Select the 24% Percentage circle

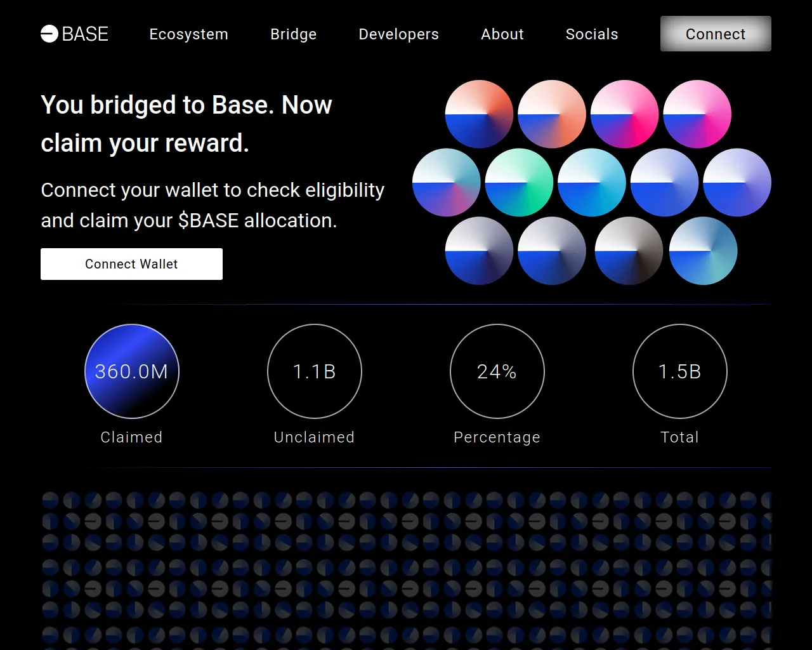click(497, 371)
